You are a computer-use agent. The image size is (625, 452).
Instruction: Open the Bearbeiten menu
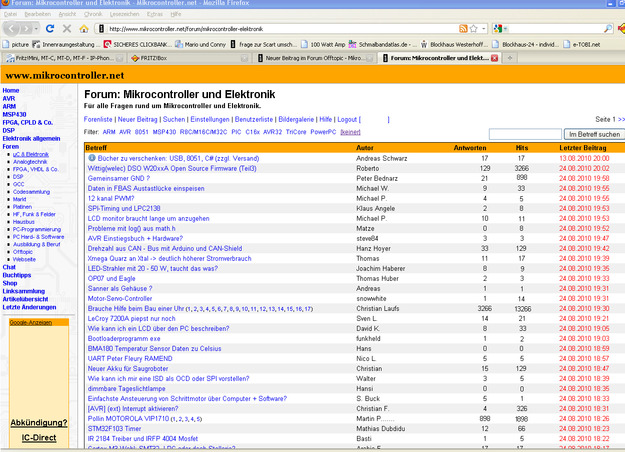coord(37,14)
